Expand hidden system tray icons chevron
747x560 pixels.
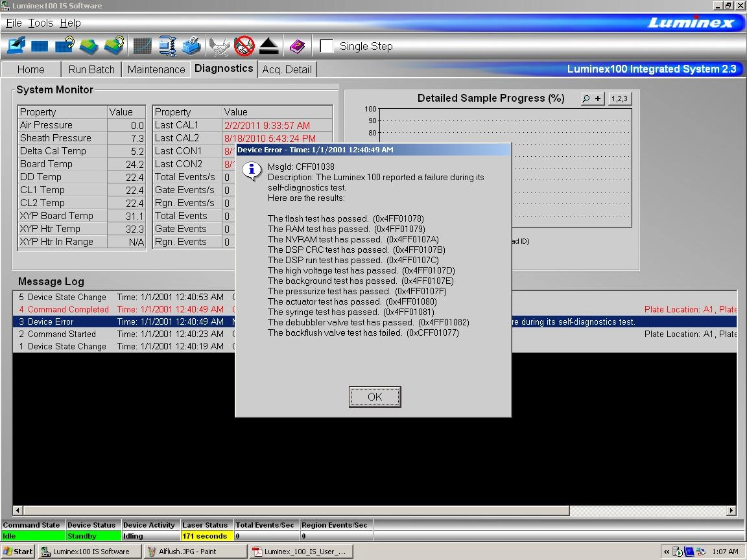click(x=666, y=552)
